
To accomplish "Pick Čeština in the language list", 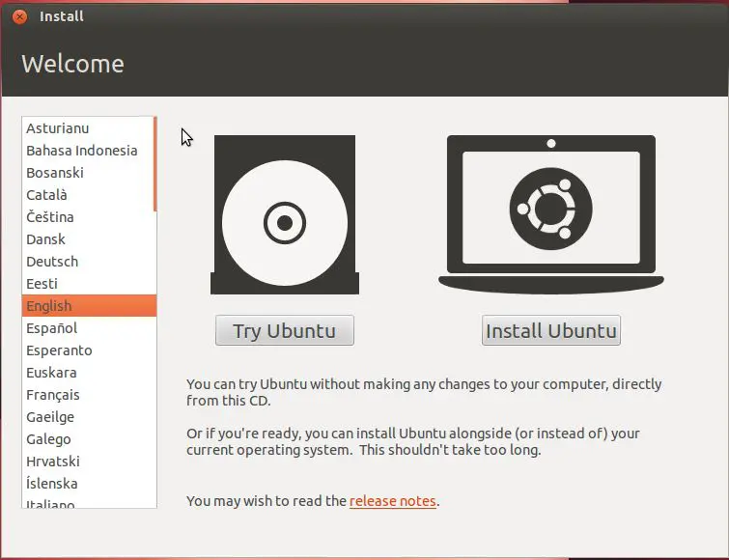I will click(x=88, y=217).
